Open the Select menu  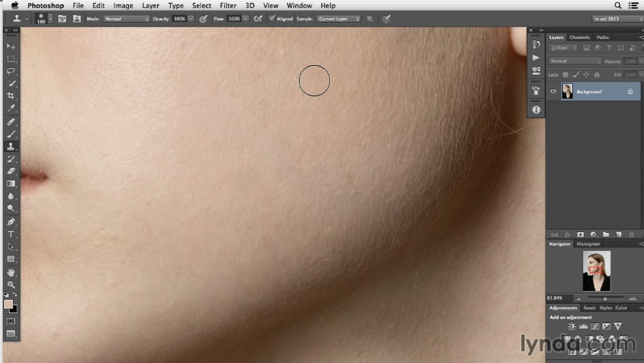(202, 5)
